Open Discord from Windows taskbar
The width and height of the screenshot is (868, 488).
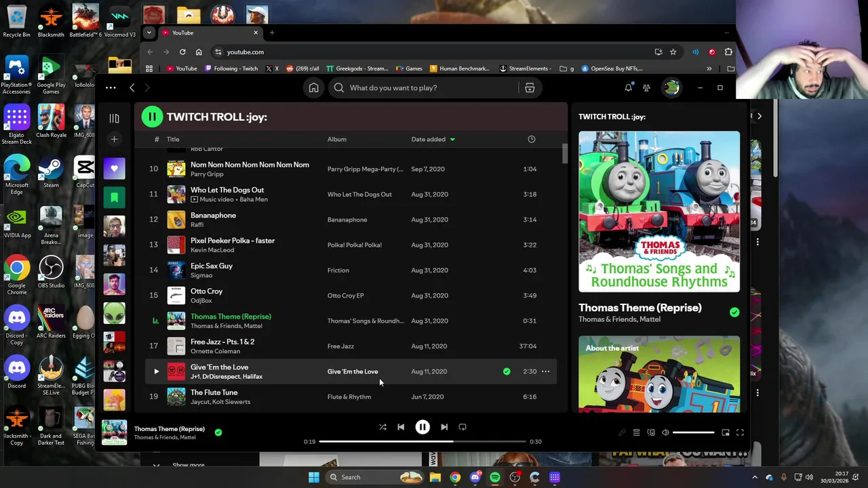475,477
